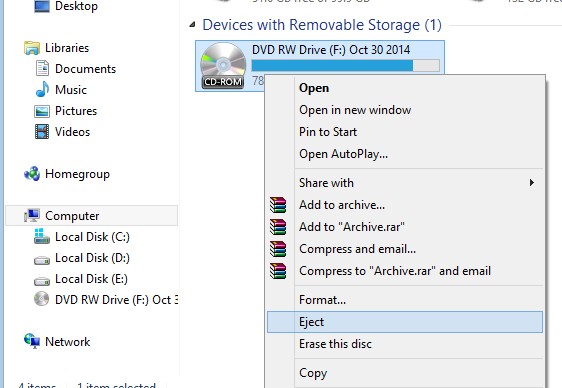Image resolution: width=562 pixels, height=388 pixels.
Task: Choose Compress and email...
Action: [x=405, y=249]
